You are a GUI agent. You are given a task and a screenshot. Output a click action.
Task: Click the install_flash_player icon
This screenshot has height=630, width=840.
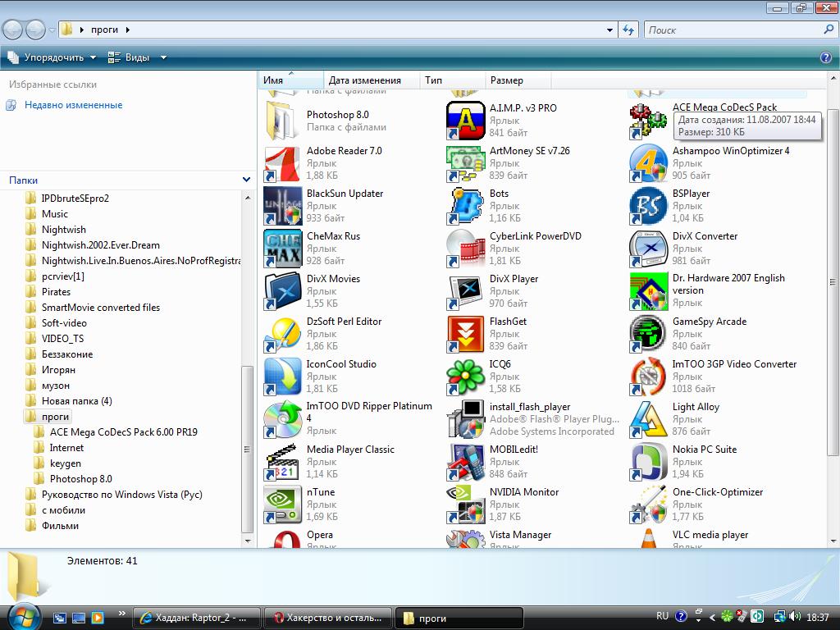click(x=466, y=419)
